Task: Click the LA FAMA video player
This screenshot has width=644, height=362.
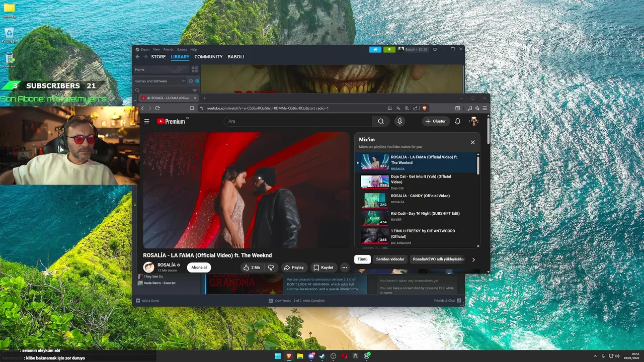Action: [246, 190]
